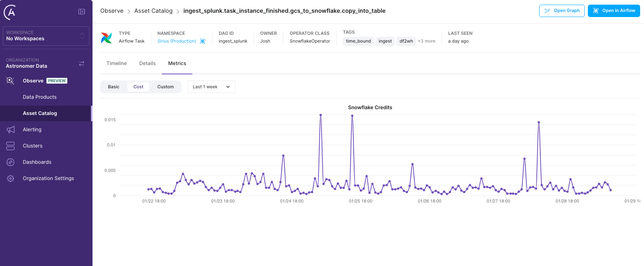Open the Details tab
Image resolution: width=644 pixels, height=266 pixels.
[147, 63]
